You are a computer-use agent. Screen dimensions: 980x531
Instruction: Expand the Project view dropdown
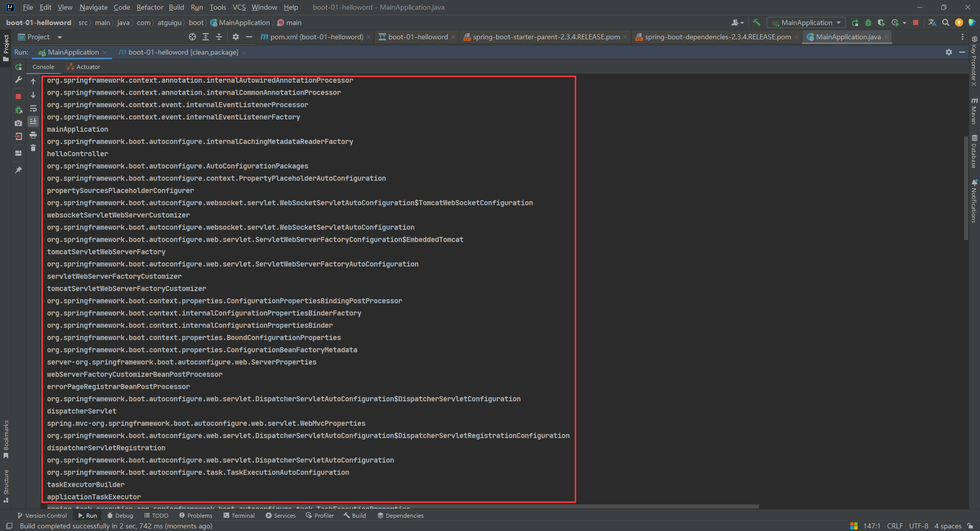[x=60, y=37]
